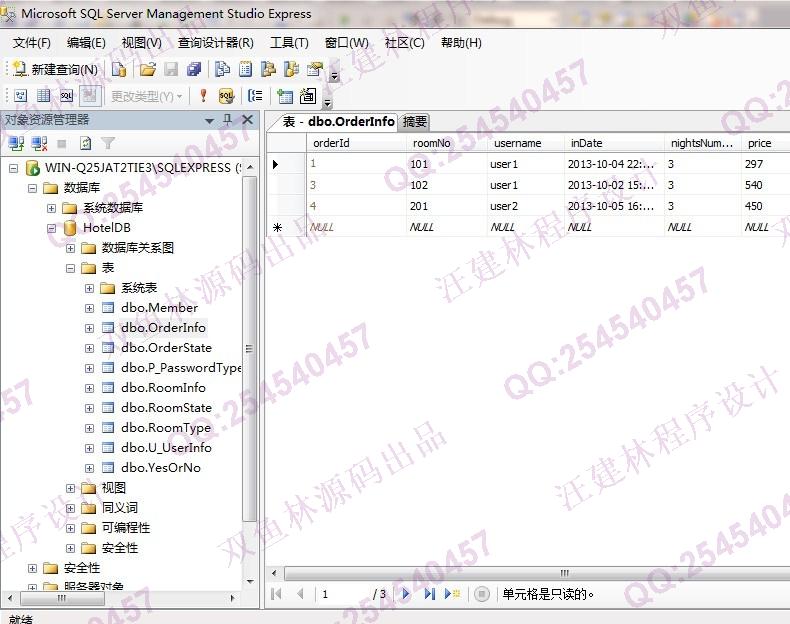The width and height of the screenshot is (790, 624).
Task: Click the Summary page toolbar icon
Action: 245,69
